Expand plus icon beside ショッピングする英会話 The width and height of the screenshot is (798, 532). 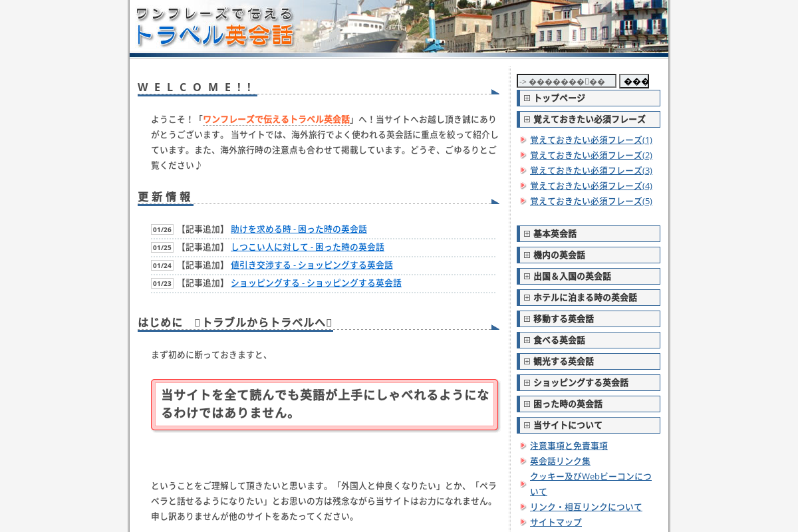tap(527, 383)
